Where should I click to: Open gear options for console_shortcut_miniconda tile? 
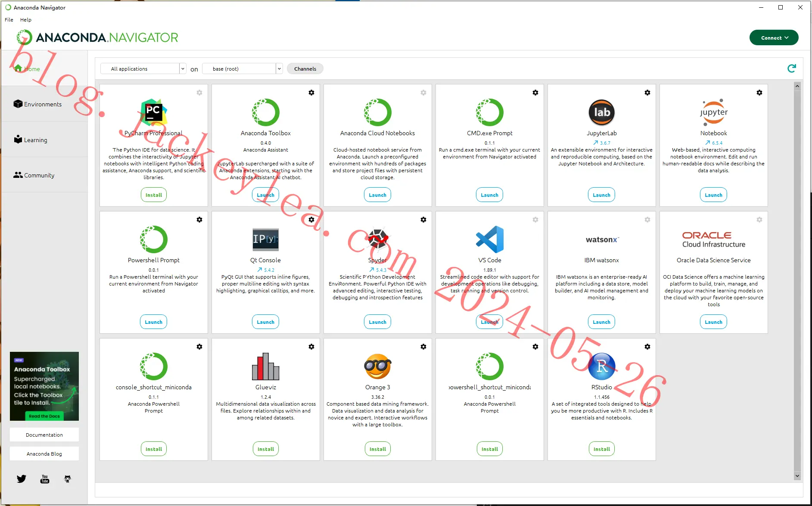199,347
